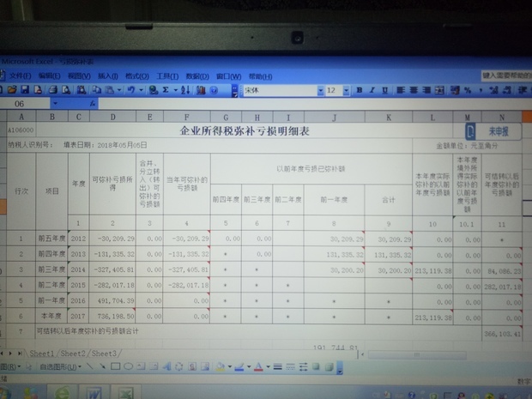Select cell with value 736,198.50
The image size is (532, 399).
[112, 316]
